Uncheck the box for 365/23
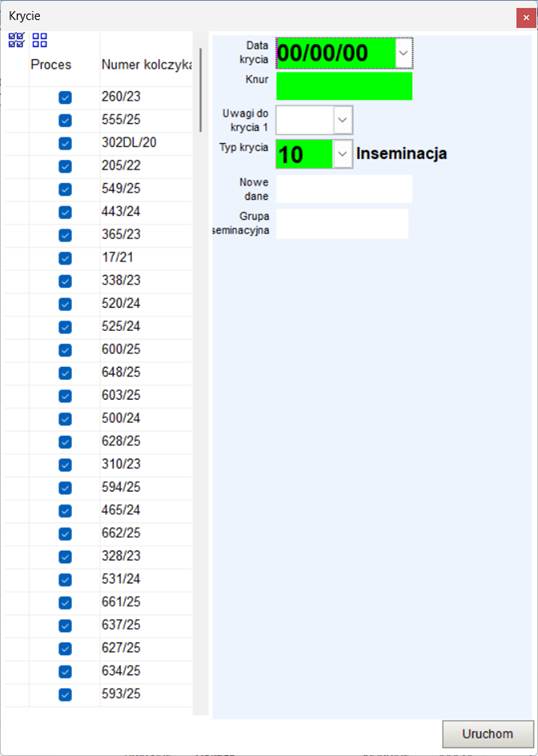The height and width of the screenshot is (756, 538). point(65,235)
